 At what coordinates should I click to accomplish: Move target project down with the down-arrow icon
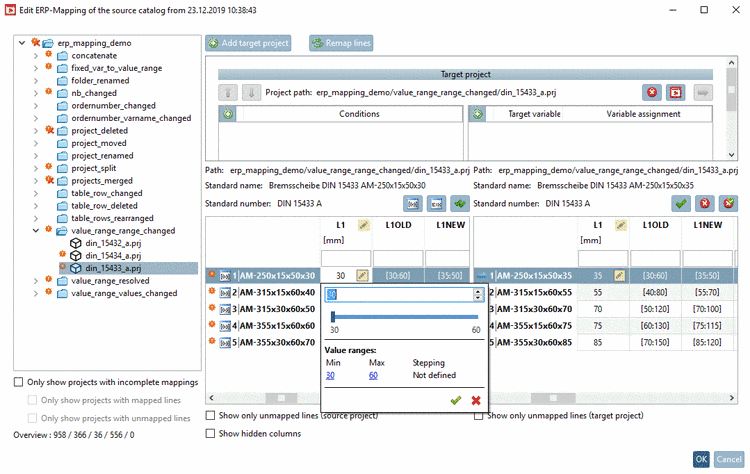tap(251, 92)
